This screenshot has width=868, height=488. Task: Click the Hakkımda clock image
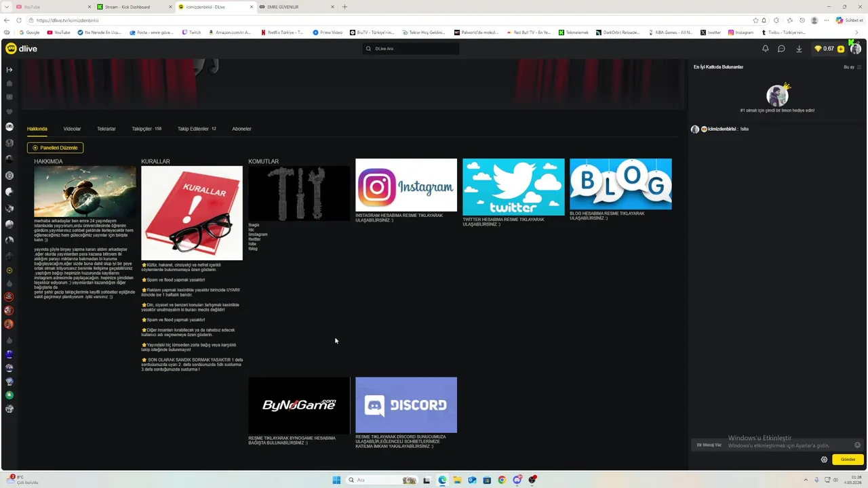coord(85,191)
